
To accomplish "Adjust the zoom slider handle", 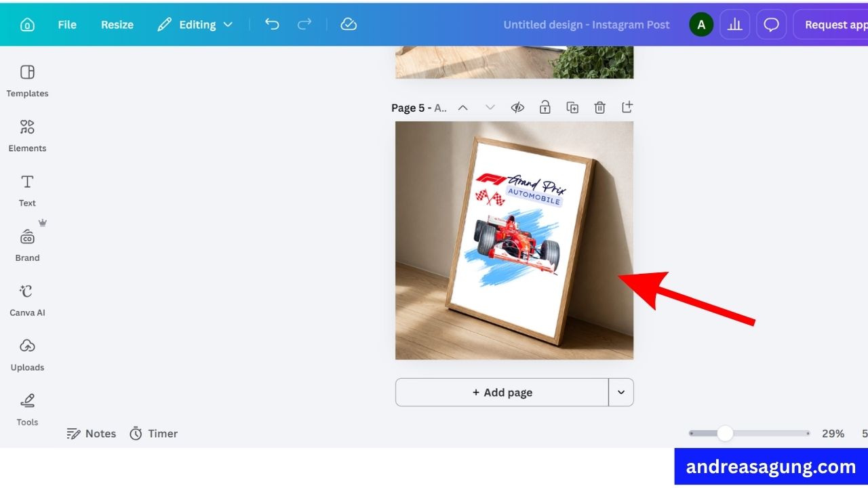I will 725,433.
